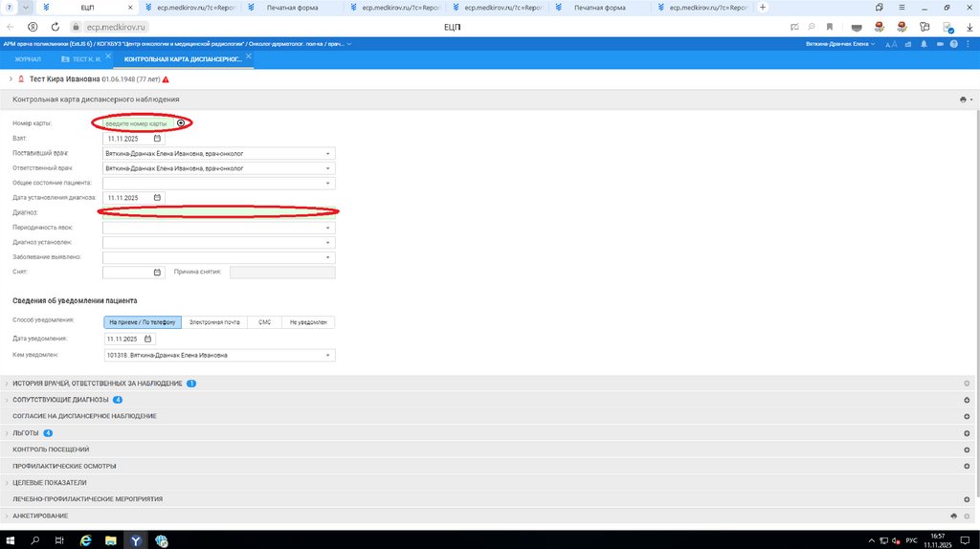
Task: Select На приеме / По телефону option
Action: (143, 322)
